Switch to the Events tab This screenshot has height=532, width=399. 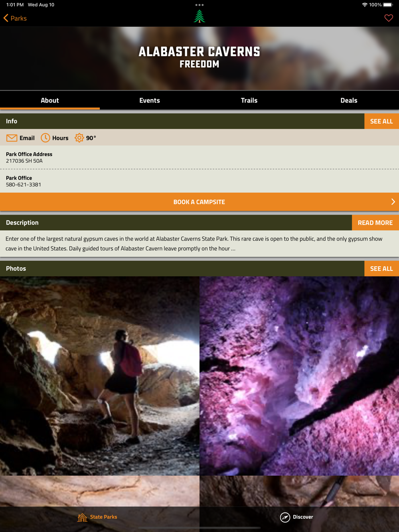[x=150, y=100]
